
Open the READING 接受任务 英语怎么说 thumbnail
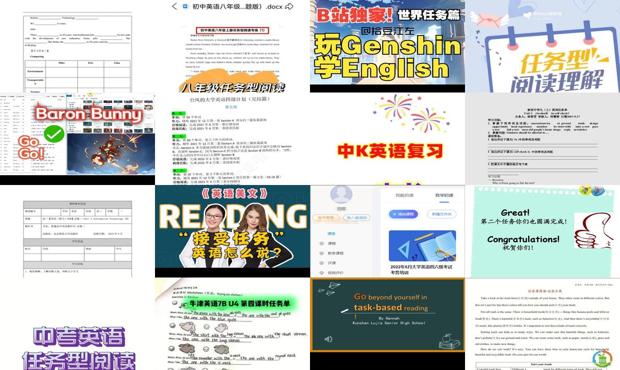coord(232,231)
